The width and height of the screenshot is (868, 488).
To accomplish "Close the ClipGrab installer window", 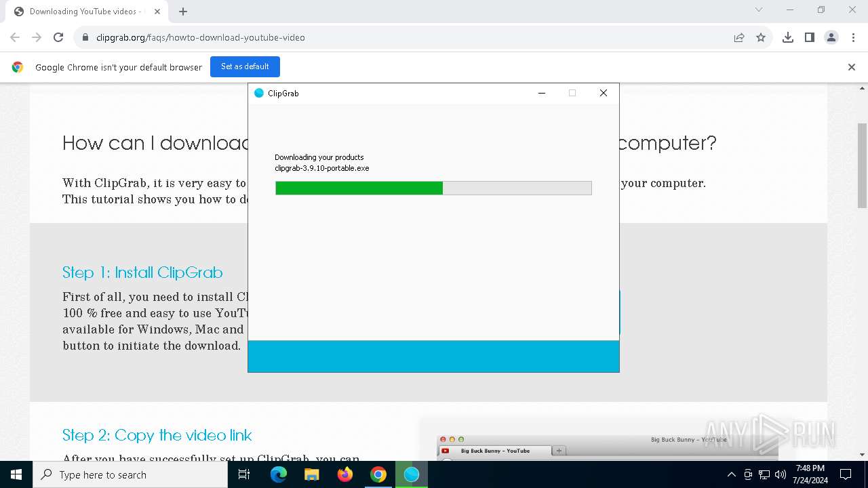I will (x=604, y=93).
